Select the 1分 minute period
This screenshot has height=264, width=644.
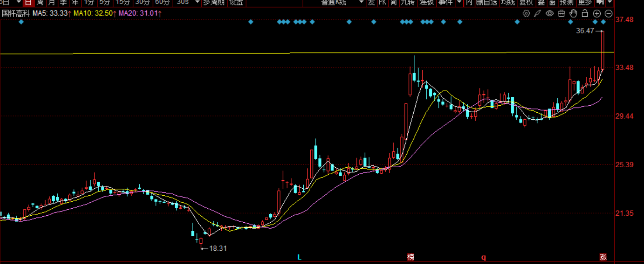coord(89,2)
